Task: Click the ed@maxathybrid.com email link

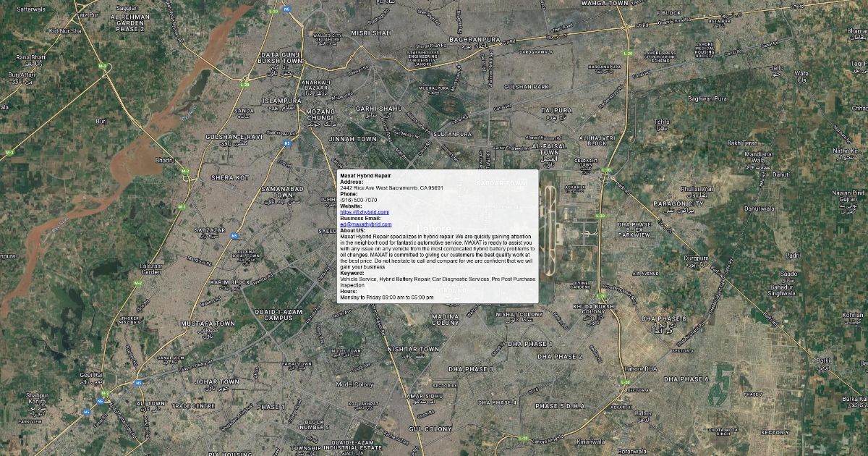Action: [365, 224]
